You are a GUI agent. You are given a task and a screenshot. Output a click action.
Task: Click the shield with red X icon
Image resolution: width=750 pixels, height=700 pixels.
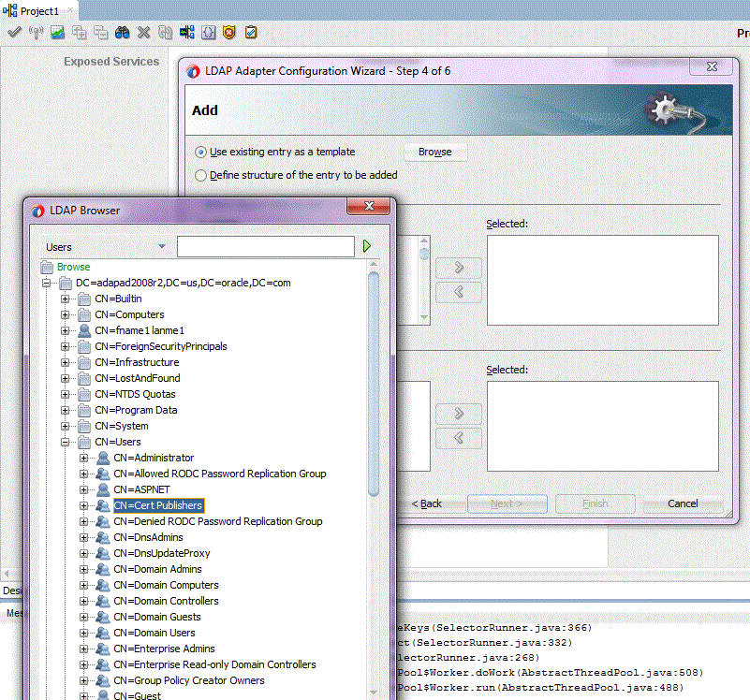229,33
